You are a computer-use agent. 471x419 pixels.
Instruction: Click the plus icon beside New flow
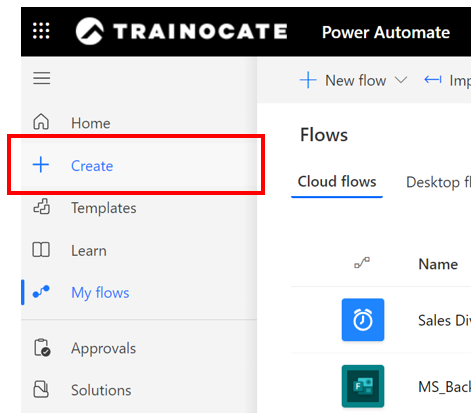pyautogui.click(x=308, y=80)
